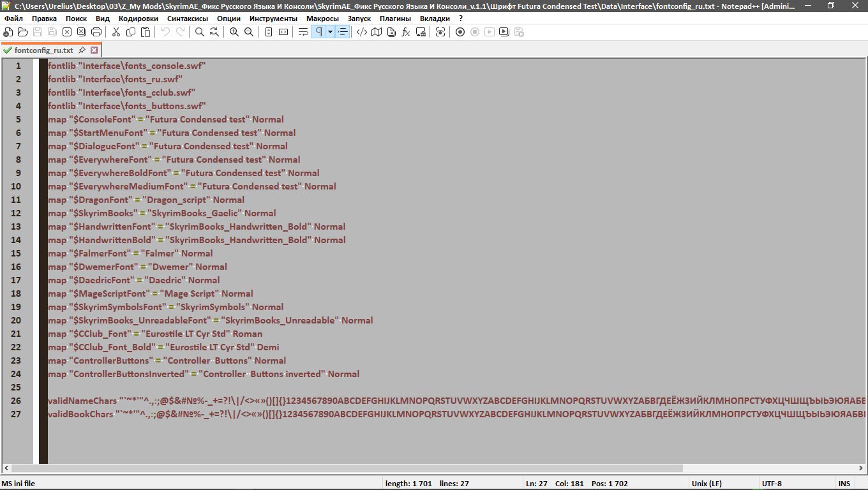Open Document List panel icon

pyautogui.click(x=391, y=32)
